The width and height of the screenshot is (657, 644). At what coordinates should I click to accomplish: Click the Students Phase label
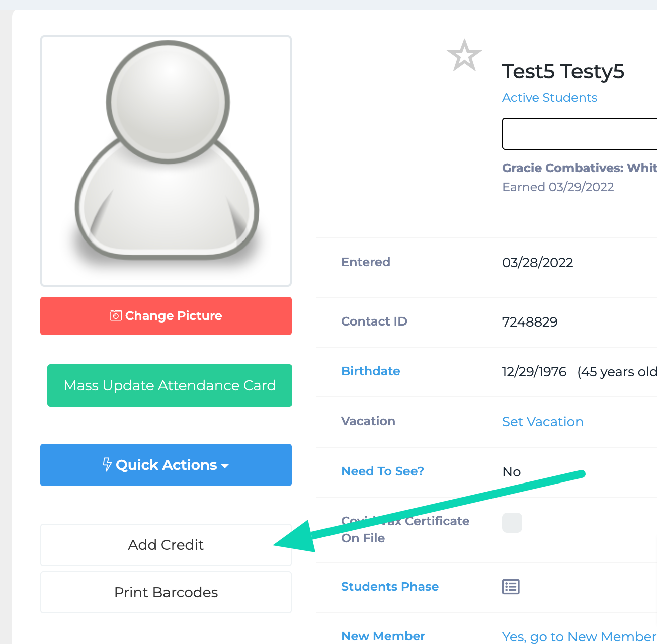(x=389, y=587)
